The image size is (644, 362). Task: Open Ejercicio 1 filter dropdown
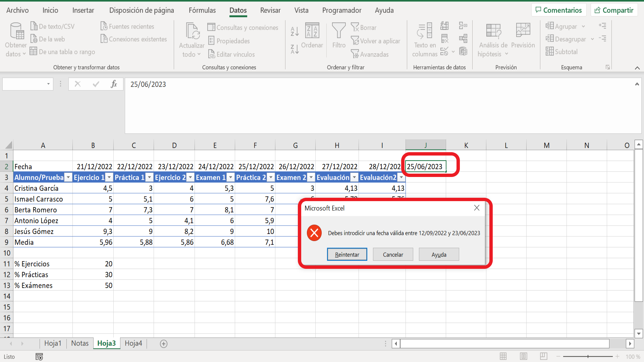[x=109, y=178]
